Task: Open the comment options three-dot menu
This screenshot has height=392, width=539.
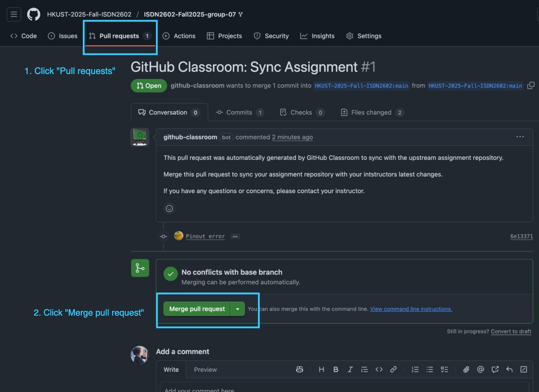Action: point(520,137)
